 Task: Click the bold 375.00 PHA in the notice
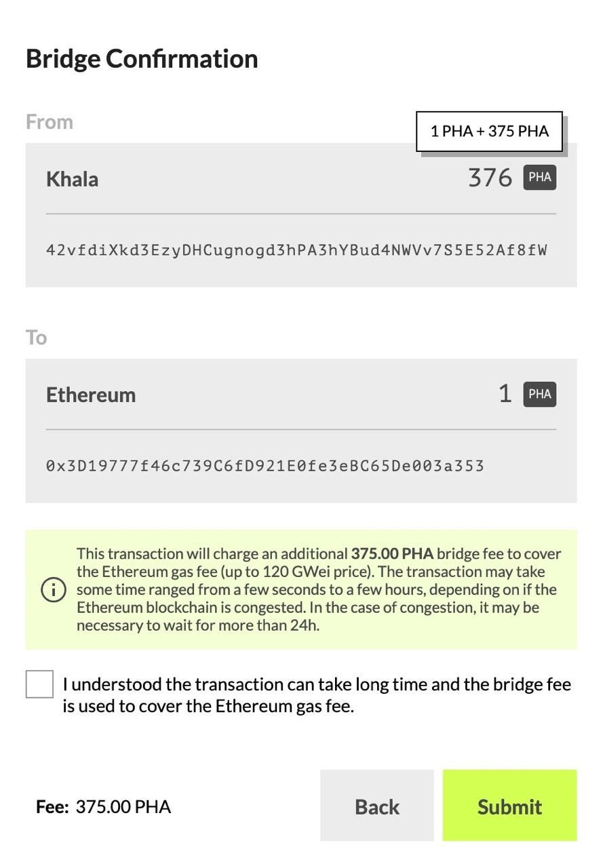[391, 553]
